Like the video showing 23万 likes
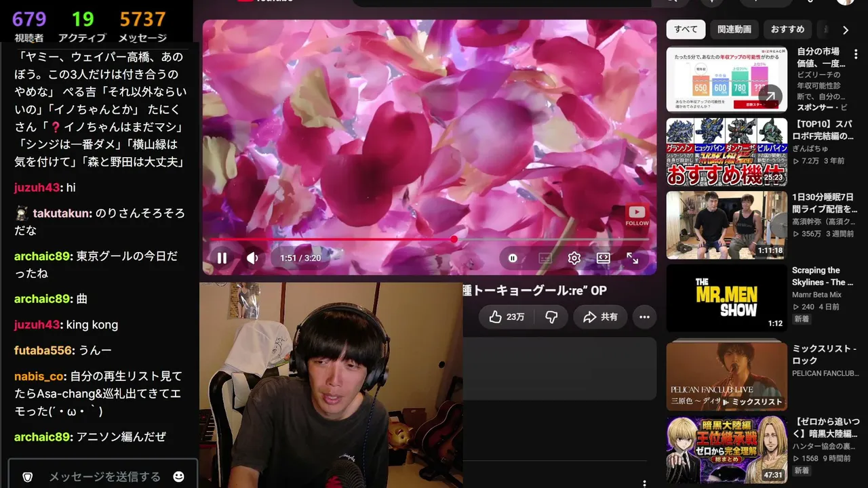 point(507,317)
